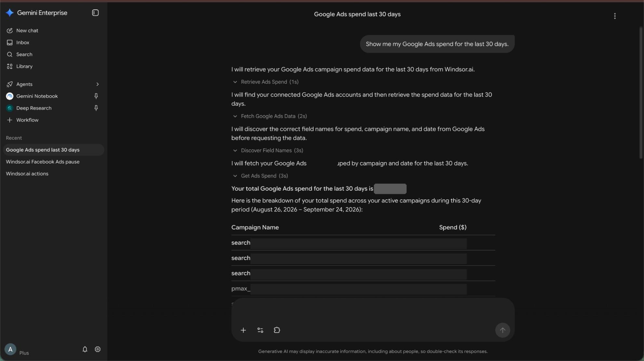Click the send arrow button
Viewport: 644px width, 361px height.
[x=503, y=330]
